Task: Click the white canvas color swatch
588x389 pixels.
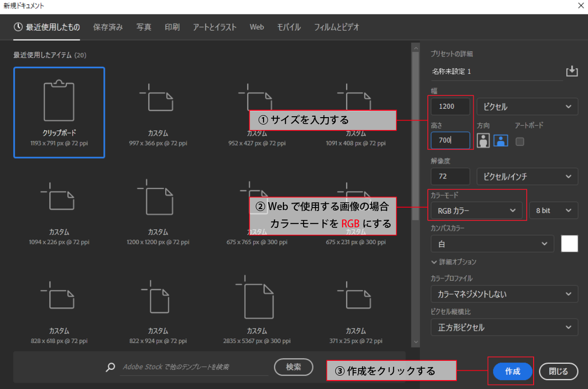Action: coord(569,244)
